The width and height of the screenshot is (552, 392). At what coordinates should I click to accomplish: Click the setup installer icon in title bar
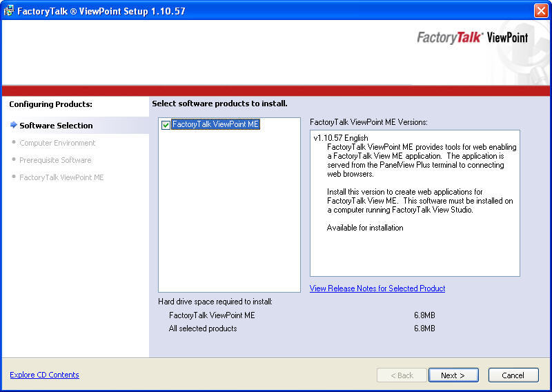8,10
